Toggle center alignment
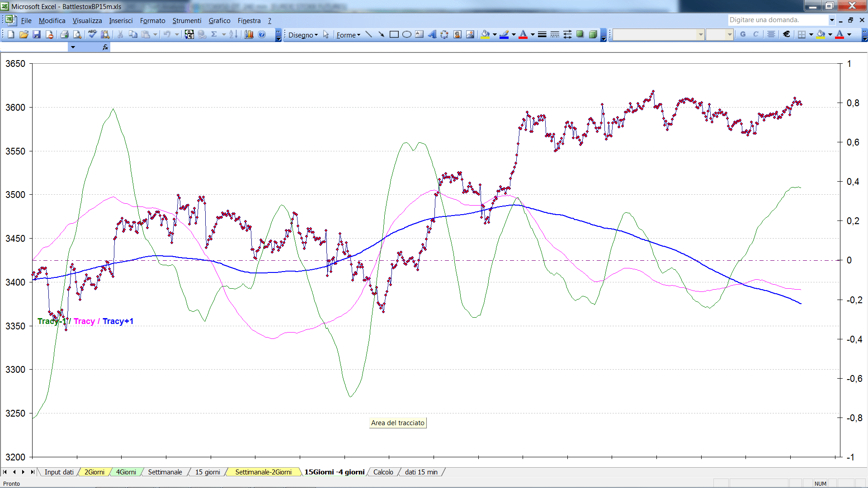 (771, 34)
